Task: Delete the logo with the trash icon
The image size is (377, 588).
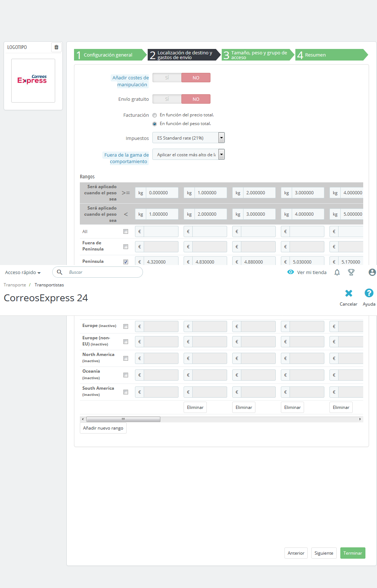Action: 56,47
